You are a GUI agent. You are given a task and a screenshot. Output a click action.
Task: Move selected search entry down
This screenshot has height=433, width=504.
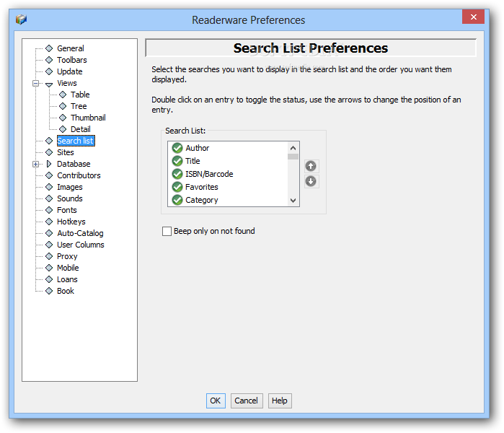[311, 181]
